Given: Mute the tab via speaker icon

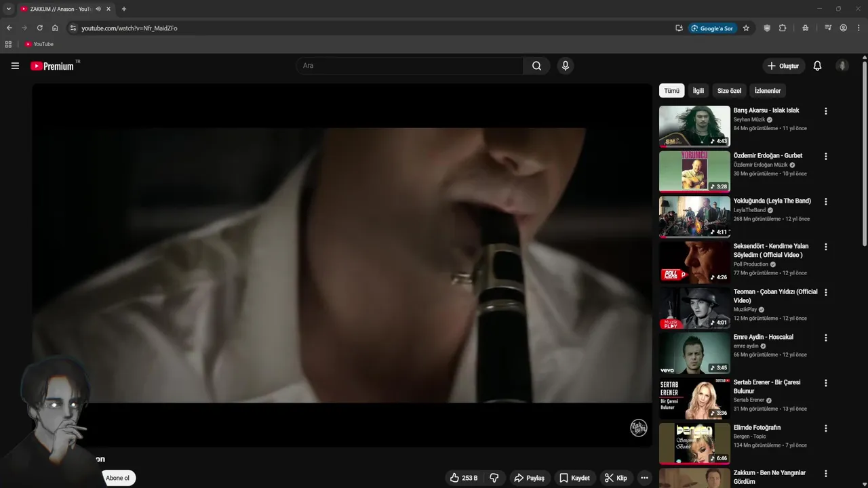Looking at the screenshot, I should pos(98,9).
